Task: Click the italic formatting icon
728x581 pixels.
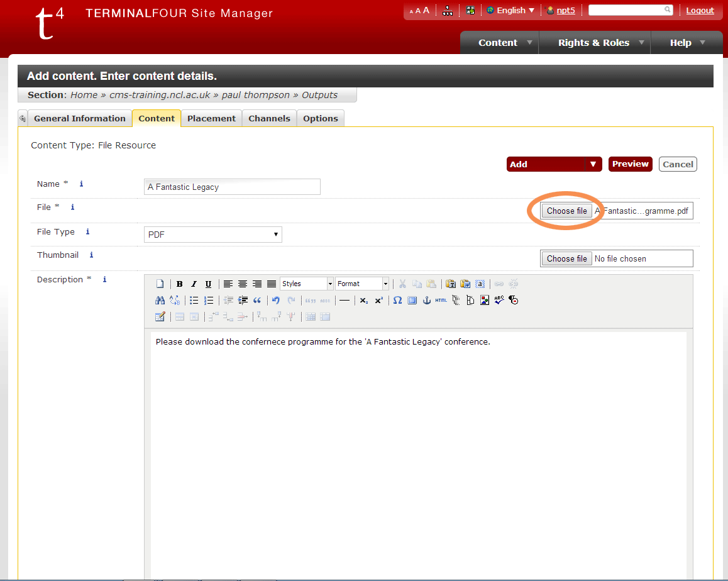Action: point(194,284)
